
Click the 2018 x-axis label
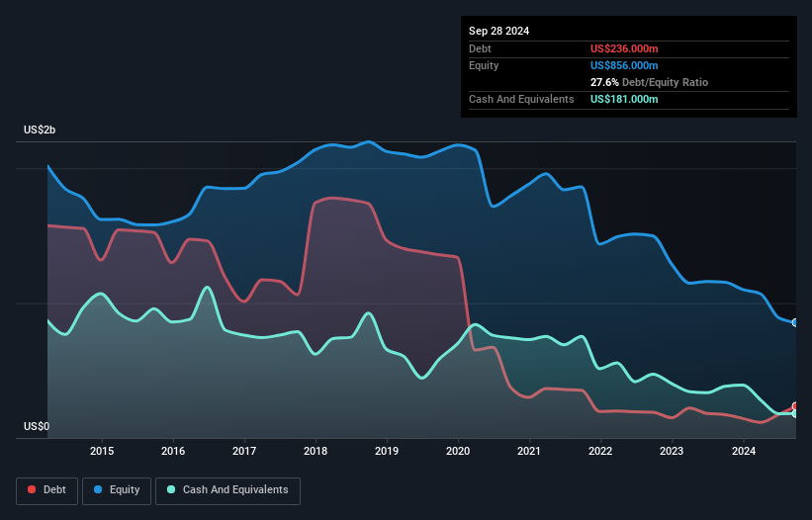pos(316,451)
